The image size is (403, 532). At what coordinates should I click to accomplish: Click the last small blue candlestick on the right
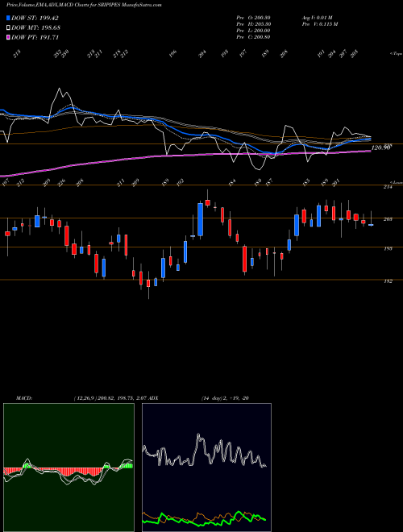tap(371, 225)
